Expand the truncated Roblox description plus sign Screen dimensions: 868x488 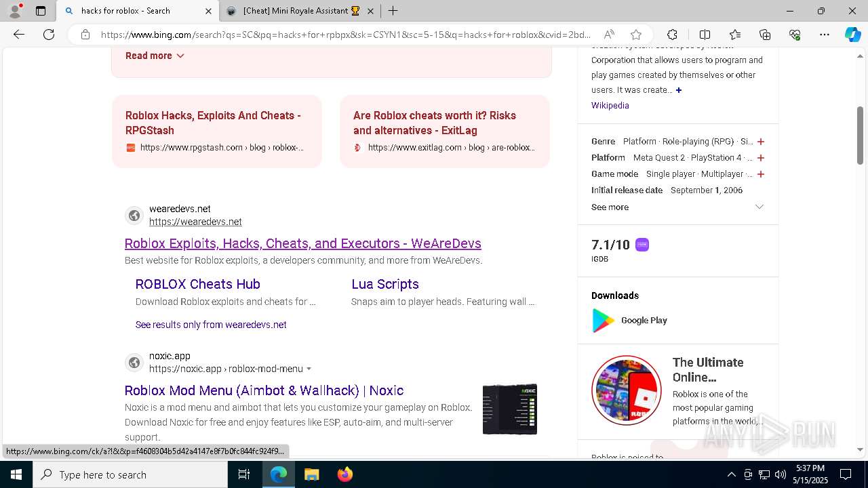pyautogui.click(x=679, y=90)
